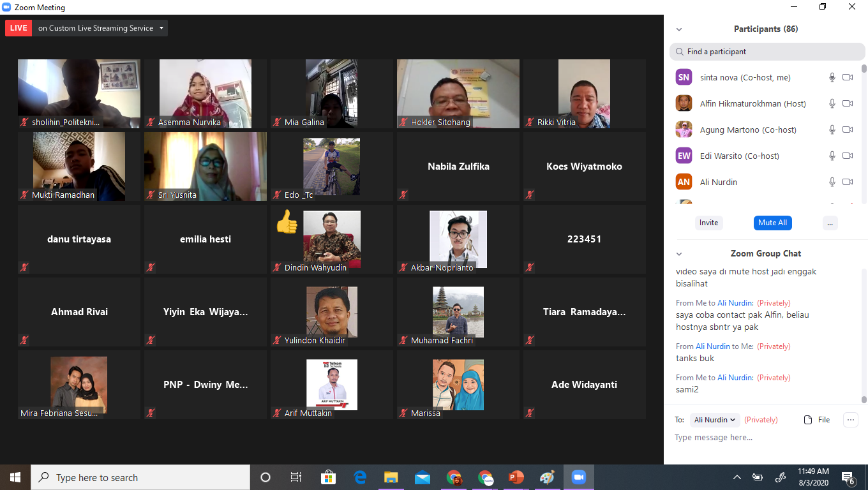Collapse the Participants panel chevron
The width and height of the screenshot is (868, 490).
point(679,29)
